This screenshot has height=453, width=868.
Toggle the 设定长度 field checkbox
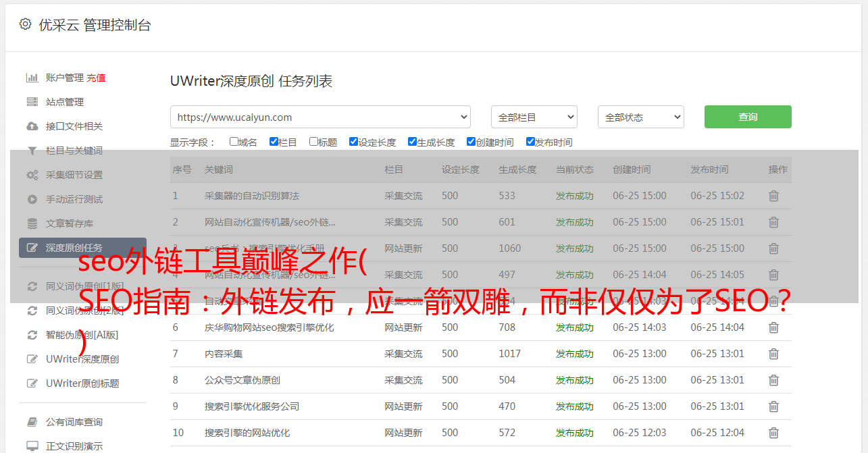(x=353, y=142)
